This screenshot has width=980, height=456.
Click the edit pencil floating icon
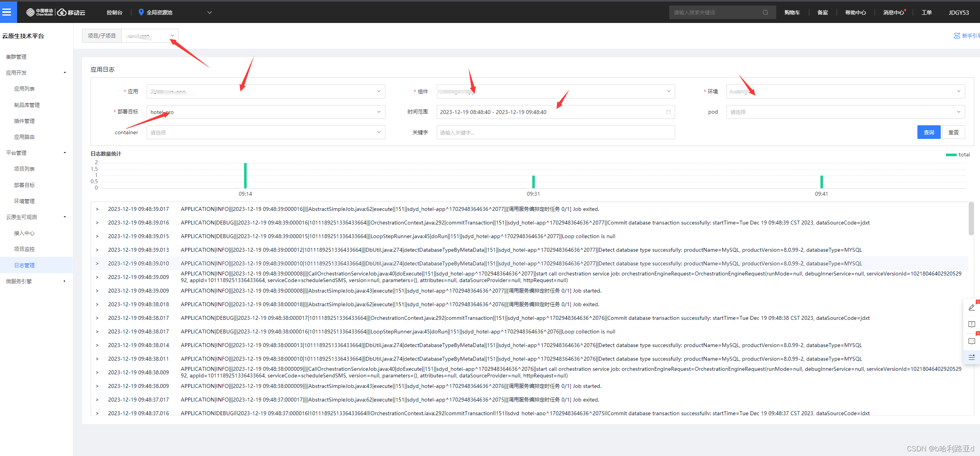click(971, 307)
